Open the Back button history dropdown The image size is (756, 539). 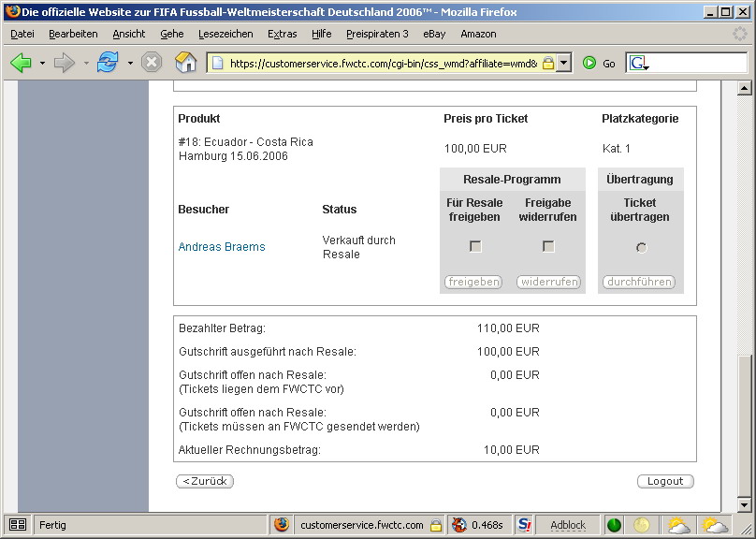pos(42,64)
